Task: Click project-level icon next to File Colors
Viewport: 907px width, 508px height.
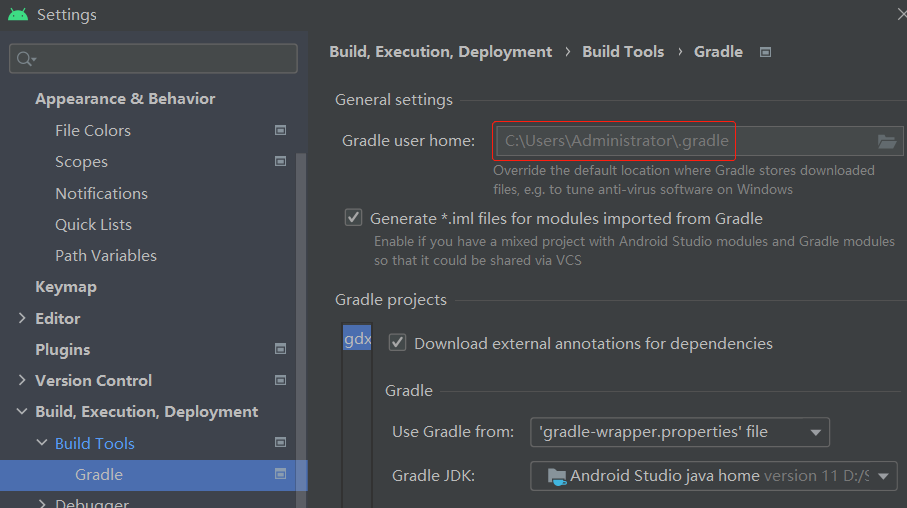Action: 280,130
